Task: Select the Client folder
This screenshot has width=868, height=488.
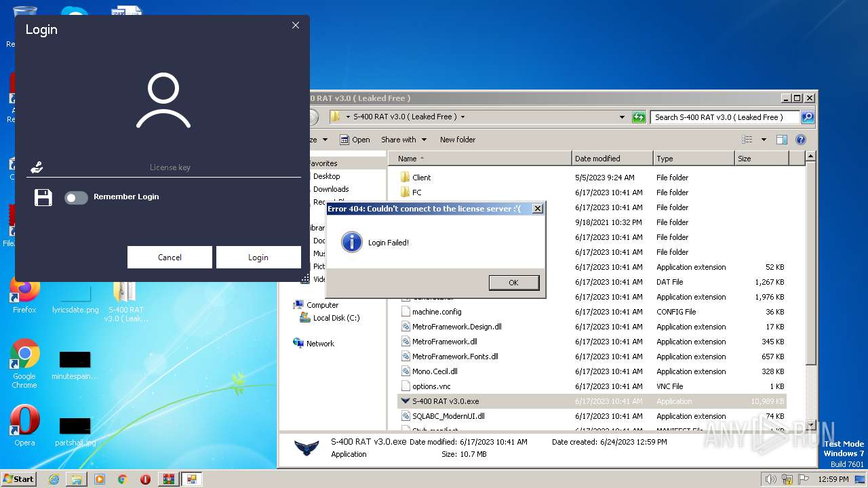Action: click(421, 178)
